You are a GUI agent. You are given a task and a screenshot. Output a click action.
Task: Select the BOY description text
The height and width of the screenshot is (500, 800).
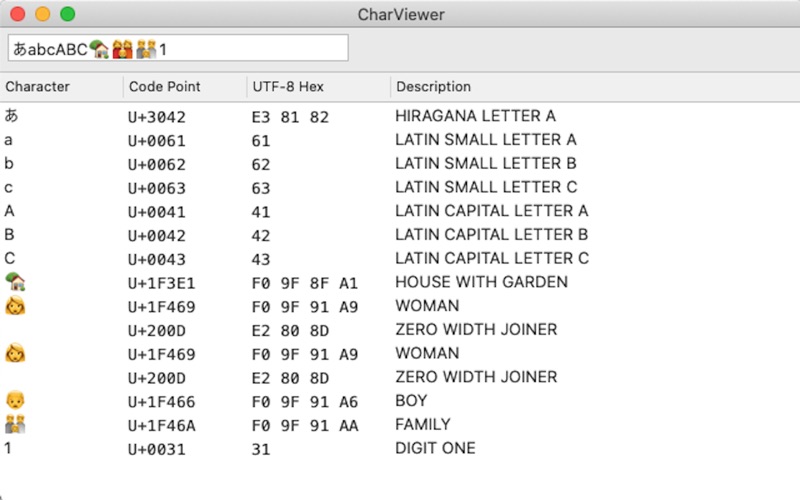[x=411, y=401]
